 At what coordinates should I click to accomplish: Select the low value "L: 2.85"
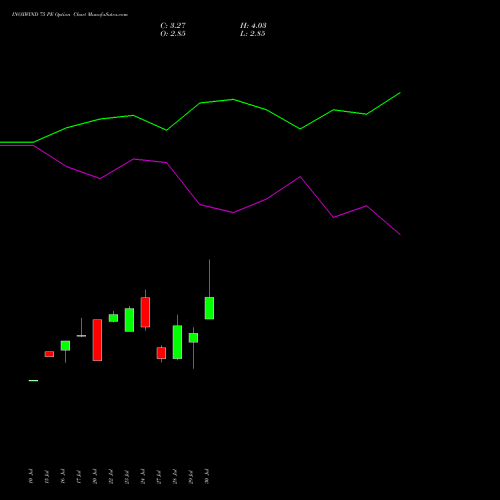(x=253, y=34)
